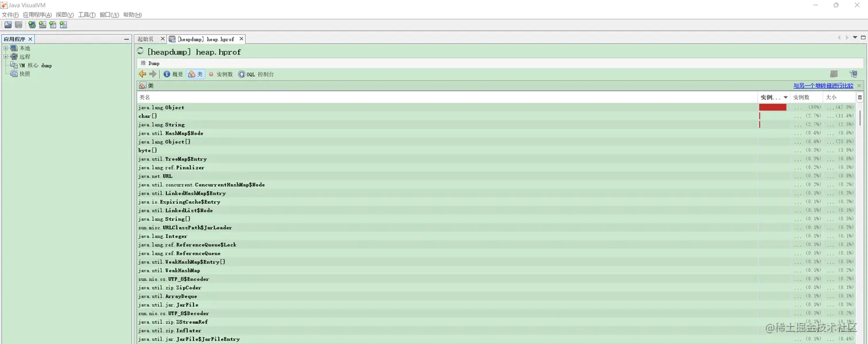This screenshot has width=868, height=344.
Task: Open the 工具(T) menu
Action: click(x=87, y=15)
